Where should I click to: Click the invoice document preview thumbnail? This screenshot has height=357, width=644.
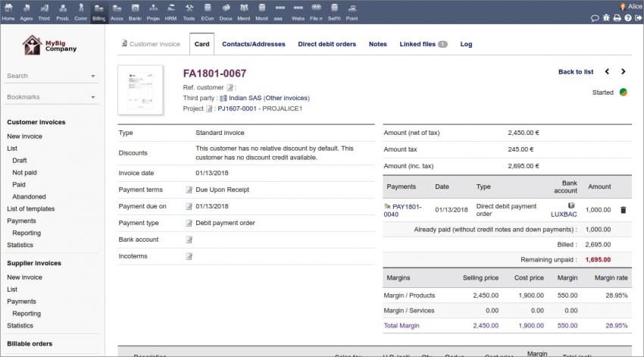tap(141, 90)
